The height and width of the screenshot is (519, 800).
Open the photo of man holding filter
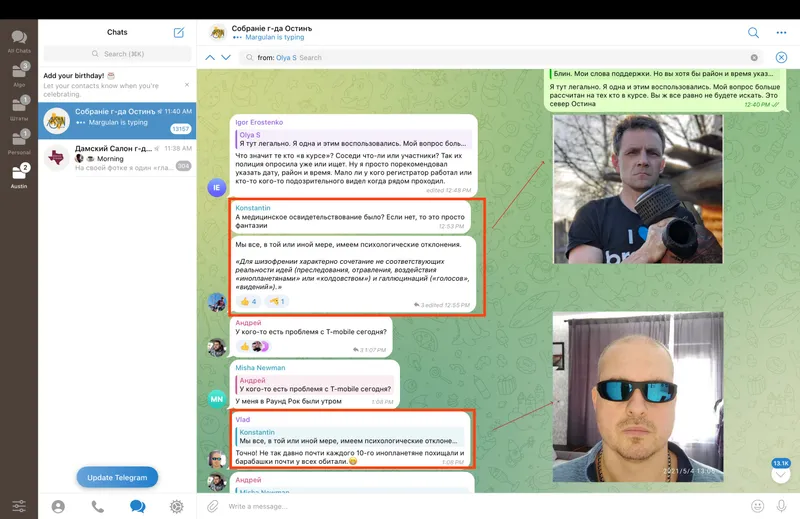tap(638, 189)
